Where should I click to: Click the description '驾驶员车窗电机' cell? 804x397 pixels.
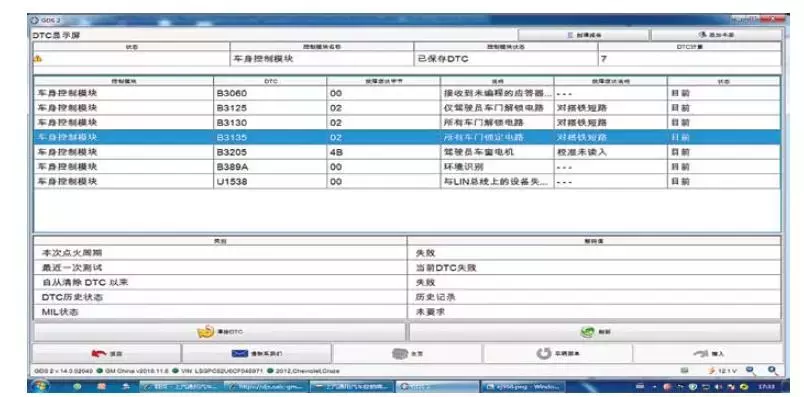(x=497, y=152)
